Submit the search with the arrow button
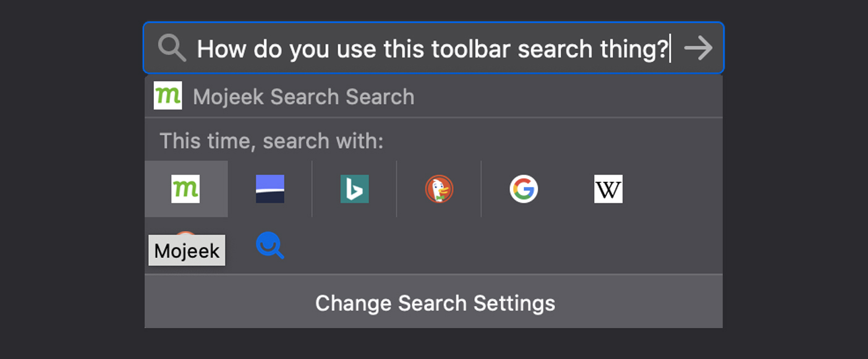Screen dimensions: 868x359 coord(699,48)
